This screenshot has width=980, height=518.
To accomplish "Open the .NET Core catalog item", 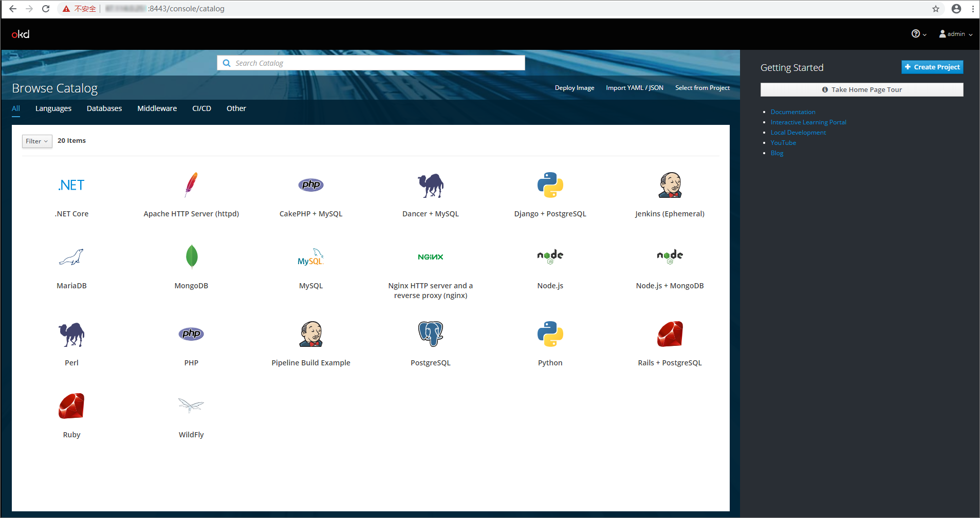I will pos(71,194).
